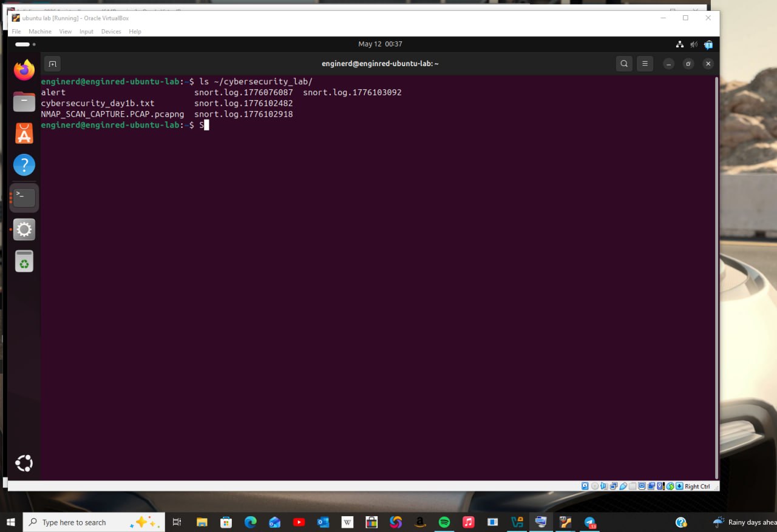Open Windows Task View

coord(177,522)
